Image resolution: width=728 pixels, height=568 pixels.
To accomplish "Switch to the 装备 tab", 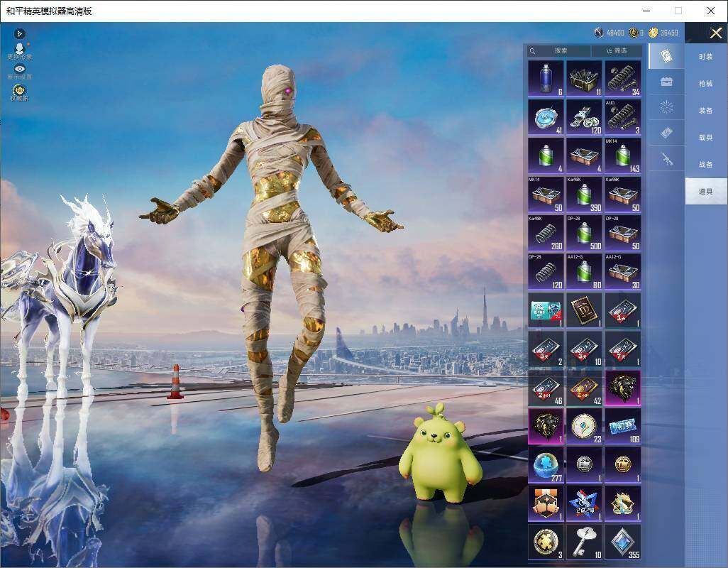I will 706,111.
